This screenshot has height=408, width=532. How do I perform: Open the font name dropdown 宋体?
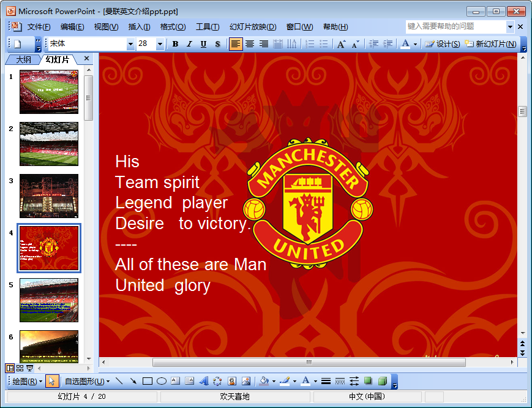(130, 43)
